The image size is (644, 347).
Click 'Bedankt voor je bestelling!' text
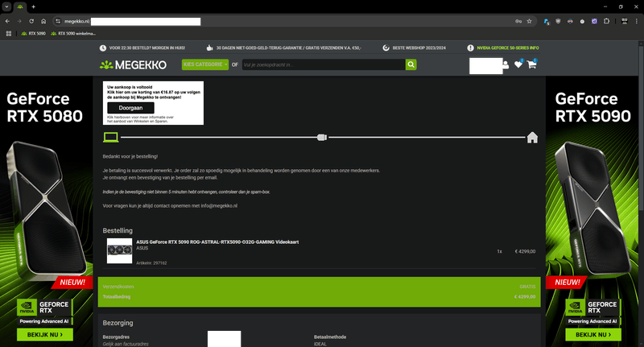[130, 156]
